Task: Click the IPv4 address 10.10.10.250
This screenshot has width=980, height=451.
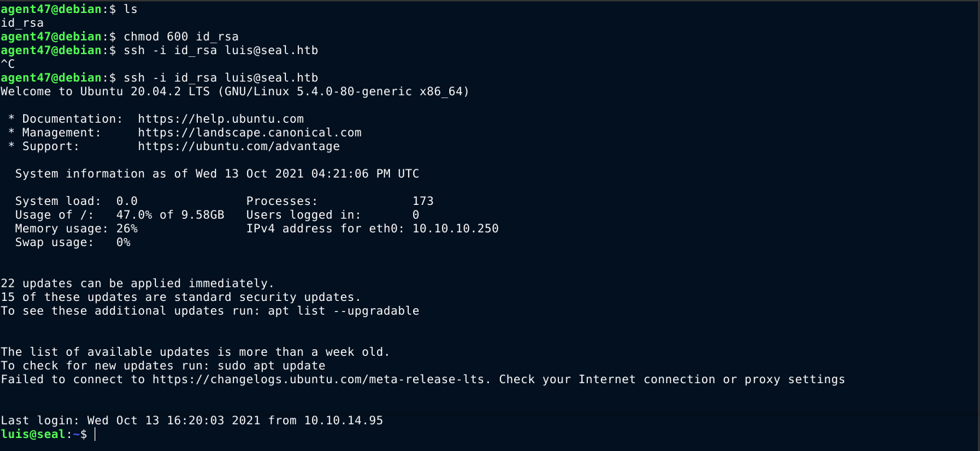Action: click(x=455, y=229)
